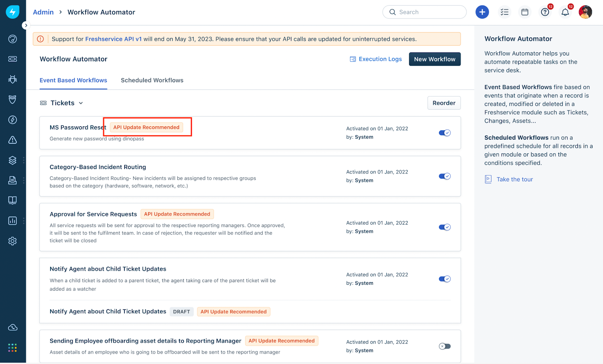
Task: Open the Dashboard gauge icon in sidebar
Action: (x=12, y=39)
